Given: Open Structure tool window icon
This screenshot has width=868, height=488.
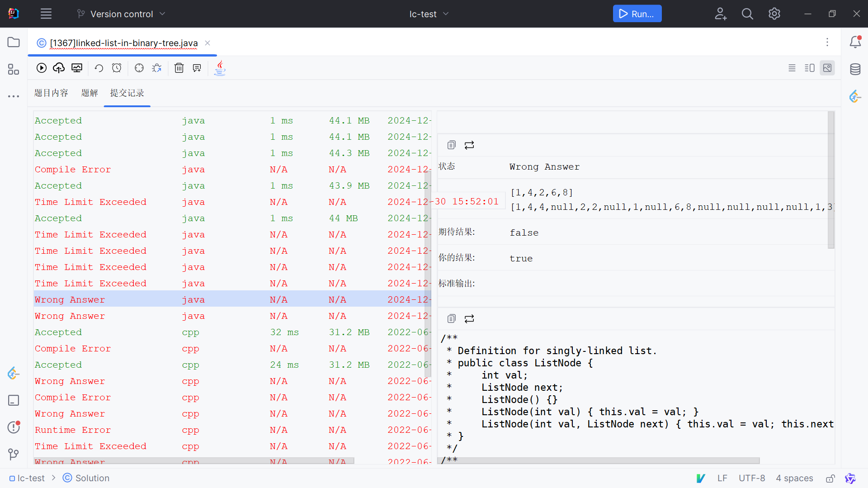Looking at the screenshot, I should [14, 69].
